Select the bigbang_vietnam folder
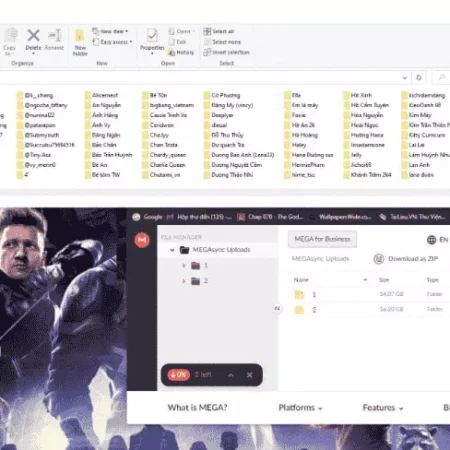 tap(168, 105)
